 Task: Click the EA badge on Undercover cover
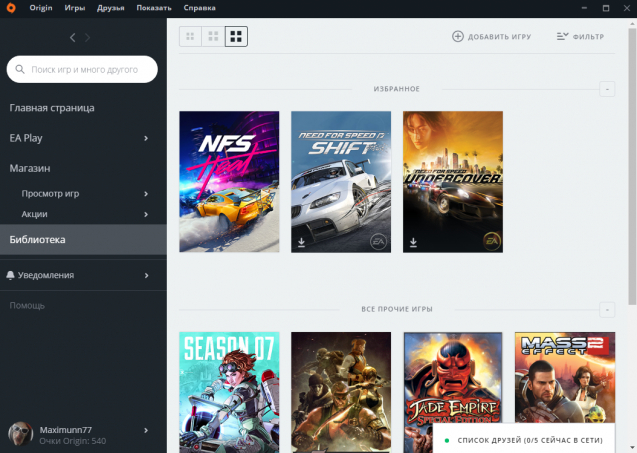(492, 242)
